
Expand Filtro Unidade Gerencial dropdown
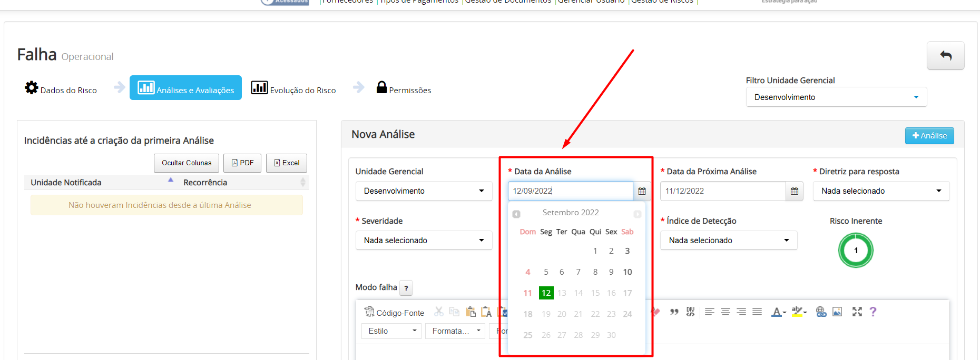click(x=836, y=97)
